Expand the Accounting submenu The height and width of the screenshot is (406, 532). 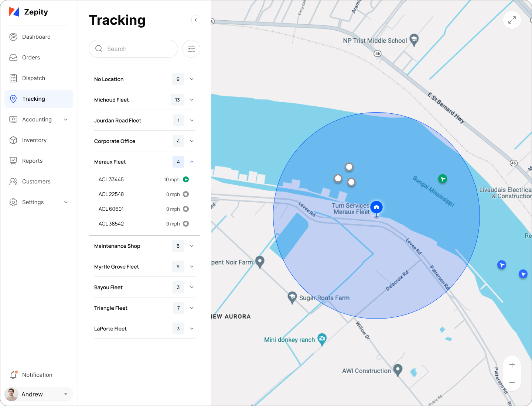tap(66, 120)
